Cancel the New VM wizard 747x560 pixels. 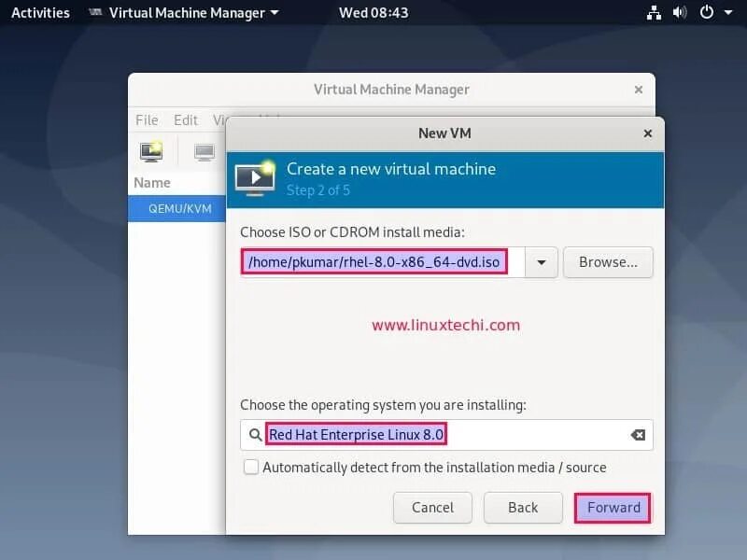[x=432, y=508]
